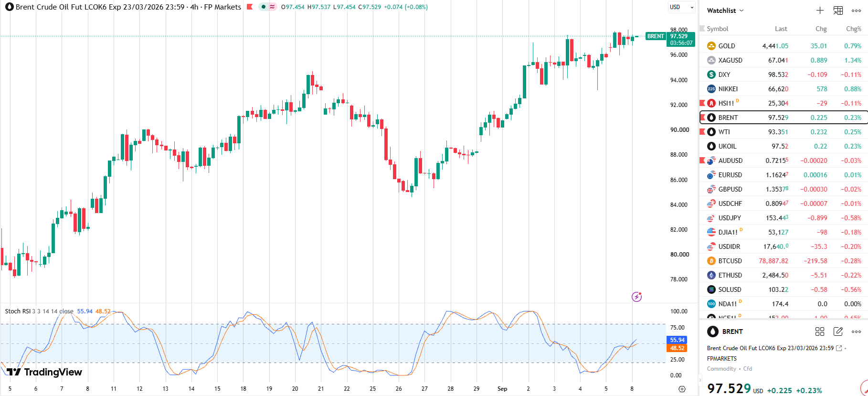Click the red flag next to chart title
Image resolution: width=868 pixels, height=396 pixels.
point(250,7)
